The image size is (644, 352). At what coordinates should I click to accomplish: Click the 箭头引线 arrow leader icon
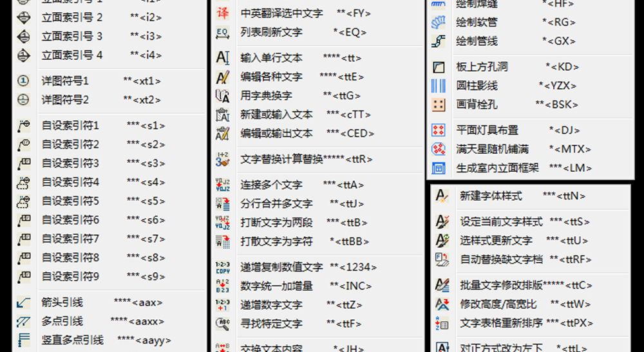(x=23, y=302)
